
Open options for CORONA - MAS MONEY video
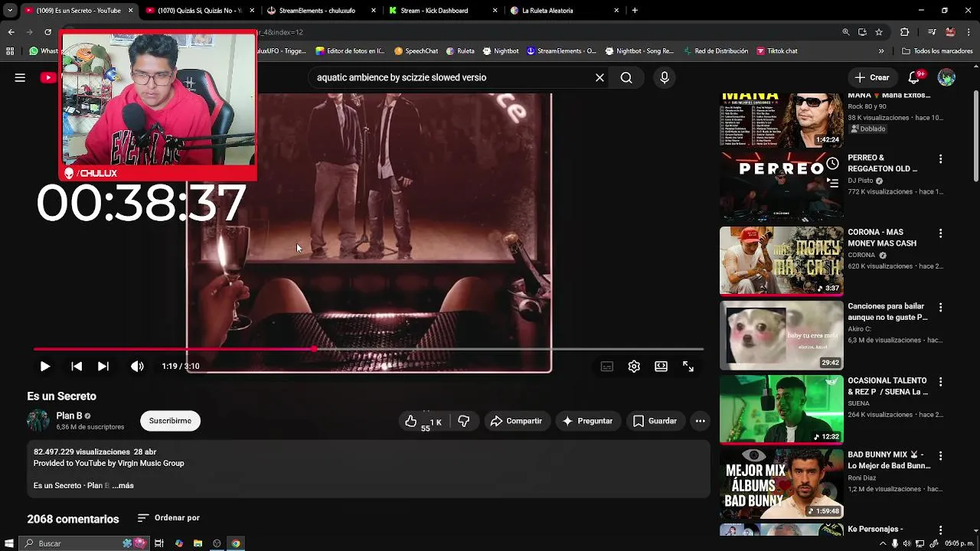pyautogui.click(x=940, y=233)
